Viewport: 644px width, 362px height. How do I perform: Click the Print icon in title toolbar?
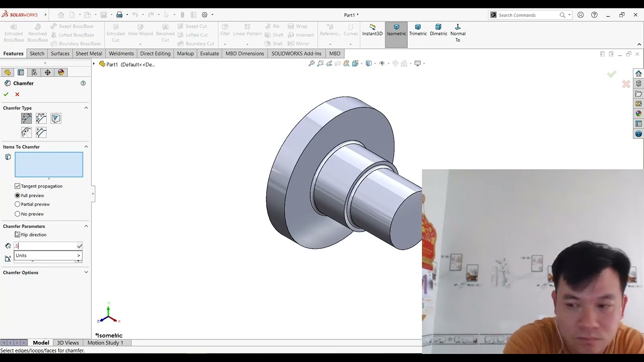(119, 15)
